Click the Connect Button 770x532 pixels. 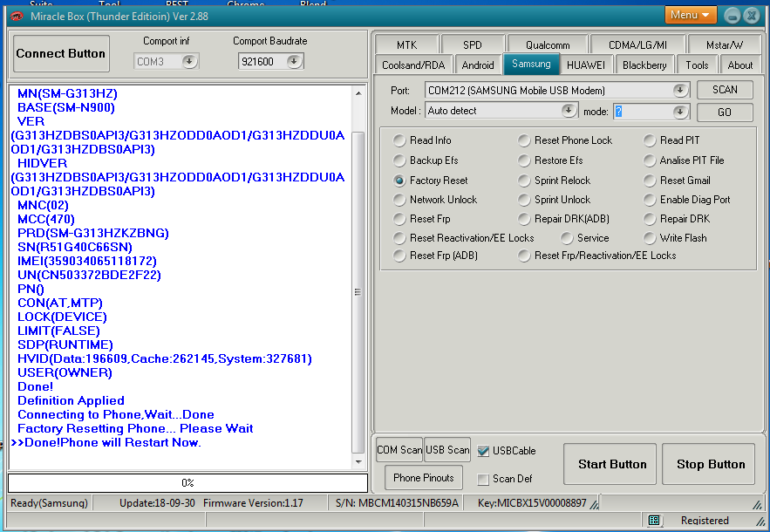click(x=61, y=53)
